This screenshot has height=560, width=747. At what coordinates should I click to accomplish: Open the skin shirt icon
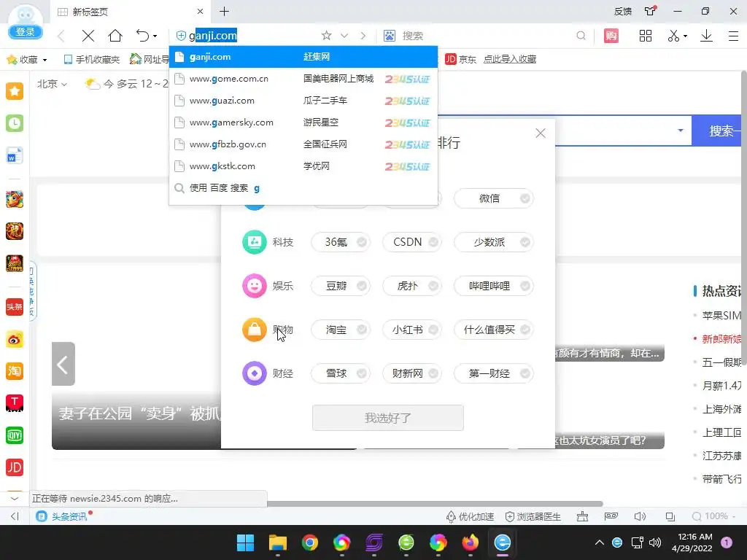click(x=650, y=11)
